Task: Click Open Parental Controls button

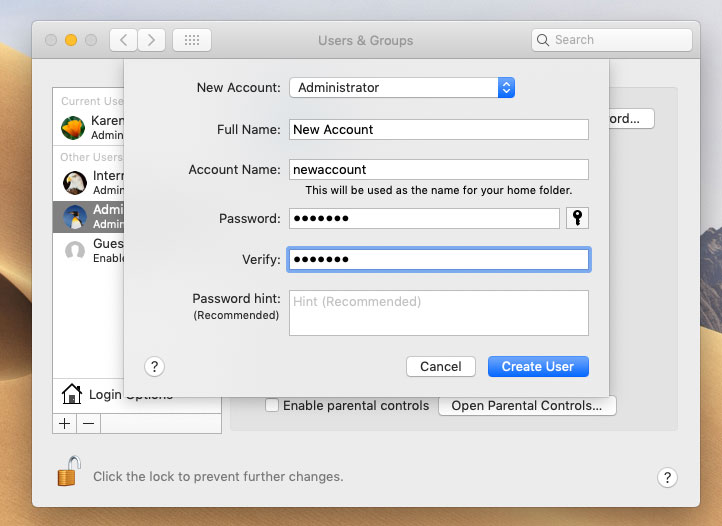Action: (527, 406)
